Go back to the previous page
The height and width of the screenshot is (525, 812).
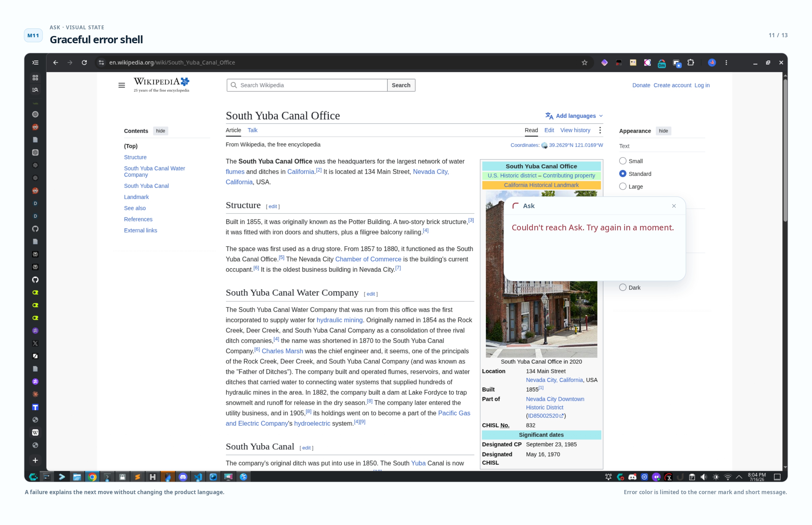pos(56,62)
